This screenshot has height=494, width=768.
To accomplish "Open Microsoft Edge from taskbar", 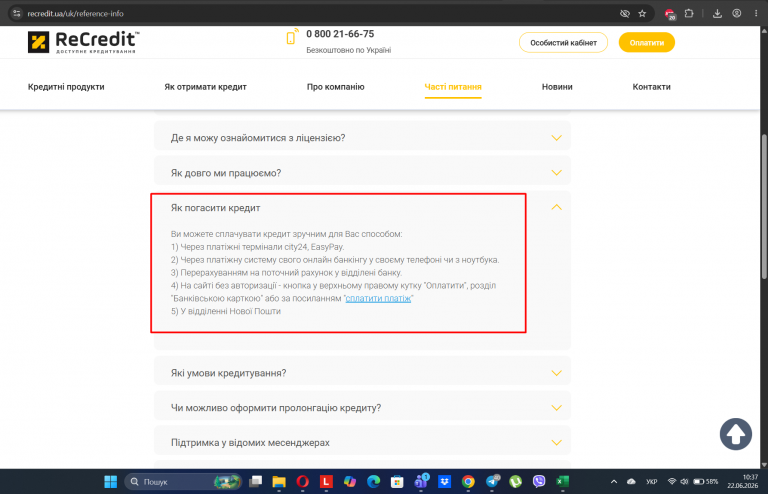I will (373, 482).
